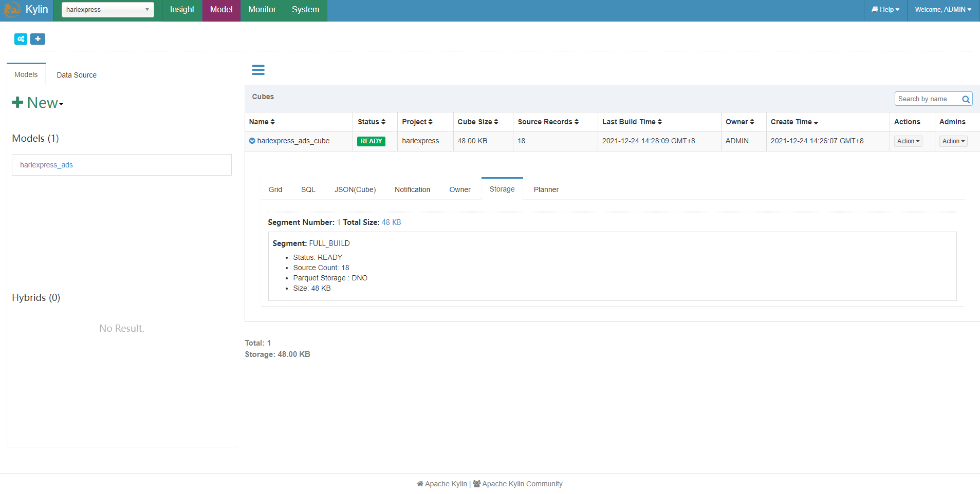Click the Last Build Time value 14:28:09
Image resolution: width=980 pixels, height=494 pixels.
(x=649, y=141)
